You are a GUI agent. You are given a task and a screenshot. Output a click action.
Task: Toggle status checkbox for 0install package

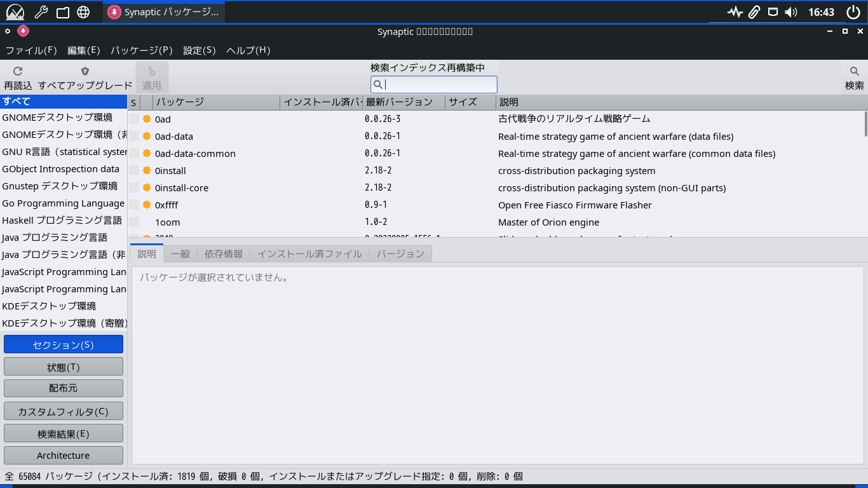(134, 170)
